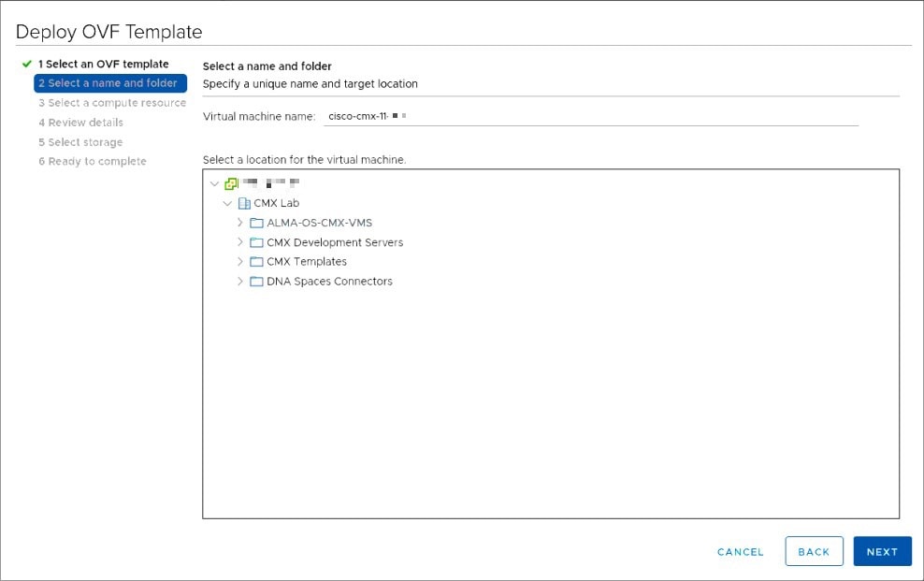The height and width of the screenshot is (581, 924).
Task: Expand the ALMA-OS-CMX-VMS folder
Action: pos(241,223)
